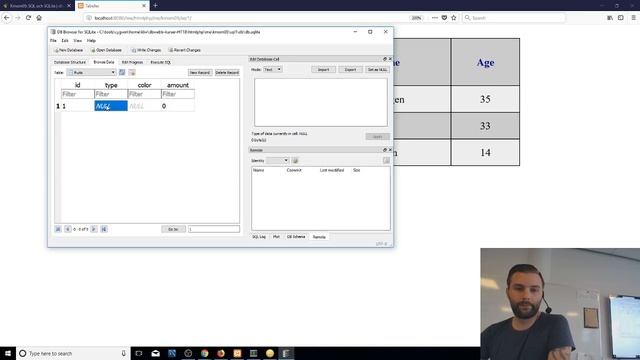This screenshot has width=640, height=360.
Task: Click the Import button in the cell editor
Action: 323,69
